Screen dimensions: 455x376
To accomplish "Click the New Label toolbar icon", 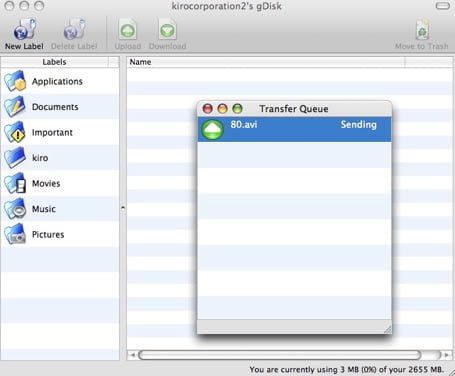I will tap(24, 29).
